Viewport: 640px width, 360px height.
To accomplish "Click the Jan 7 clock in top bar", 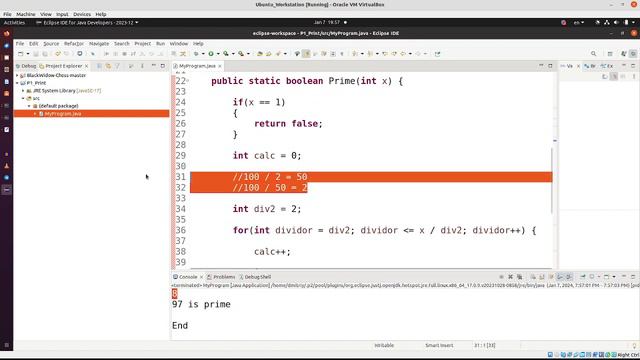I will (x=327, y=22).
